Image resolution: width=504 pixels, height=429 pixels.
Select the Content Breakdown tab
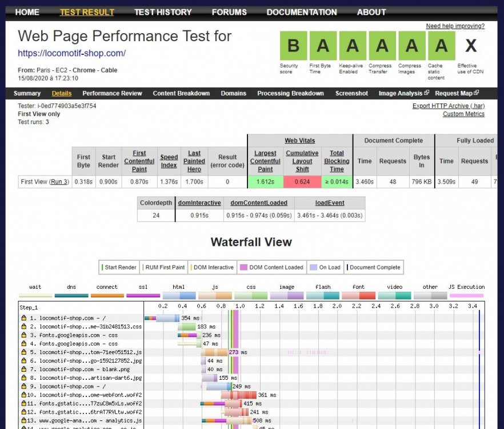click(181, 93)
